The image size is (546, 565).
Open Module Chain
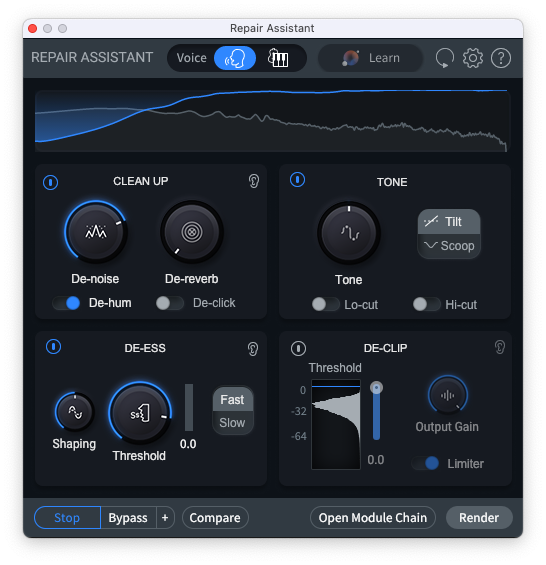pyautogui.click(x=373, y=518)
